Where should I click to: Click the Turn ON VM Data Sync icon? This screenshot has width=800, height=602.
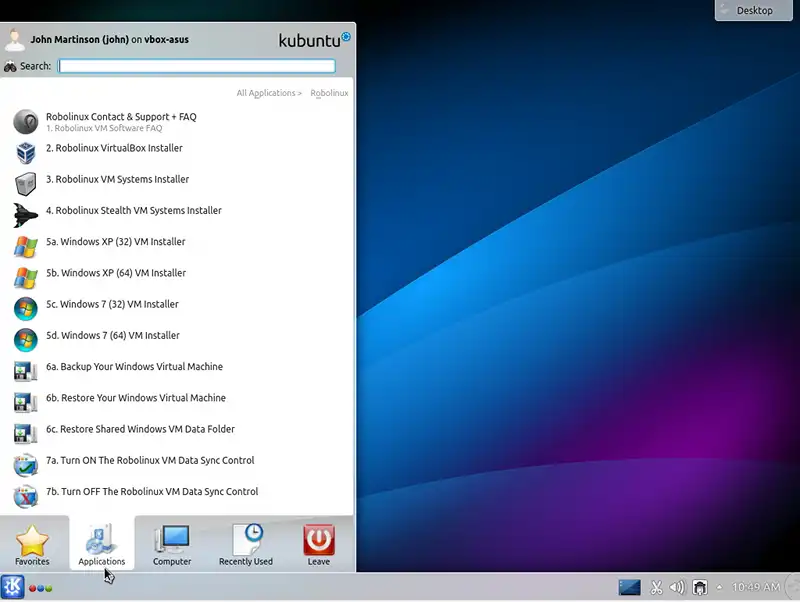click(26, 465)
